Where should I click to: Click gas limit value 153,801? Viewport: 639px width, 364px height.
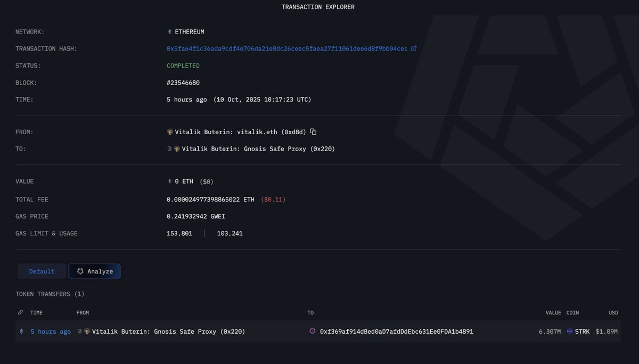(x=179, y=234)
